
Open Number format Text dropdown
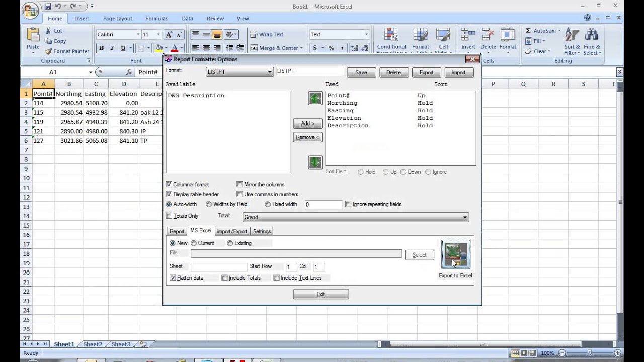(366, 34)
